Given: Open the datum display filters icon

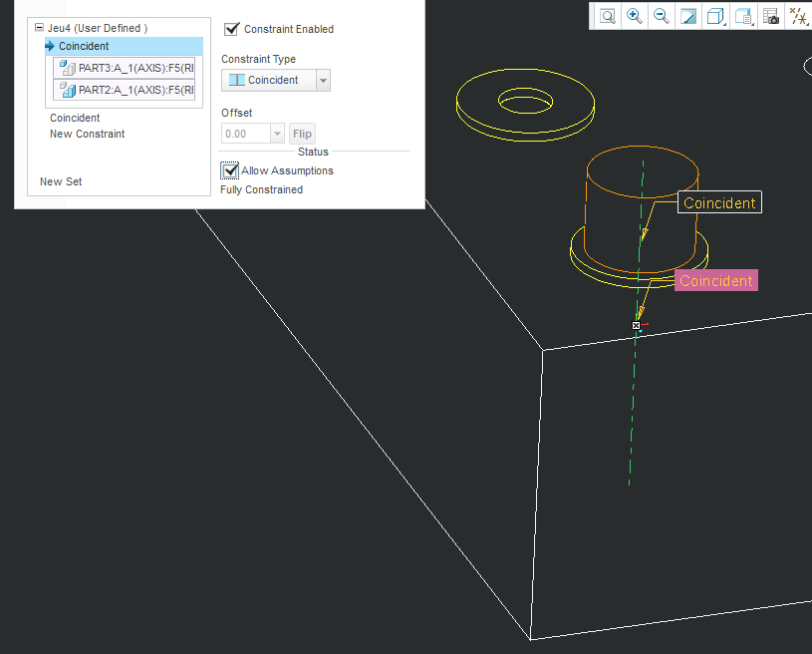Looking at the screenshot, I should (x=798, y=16).
